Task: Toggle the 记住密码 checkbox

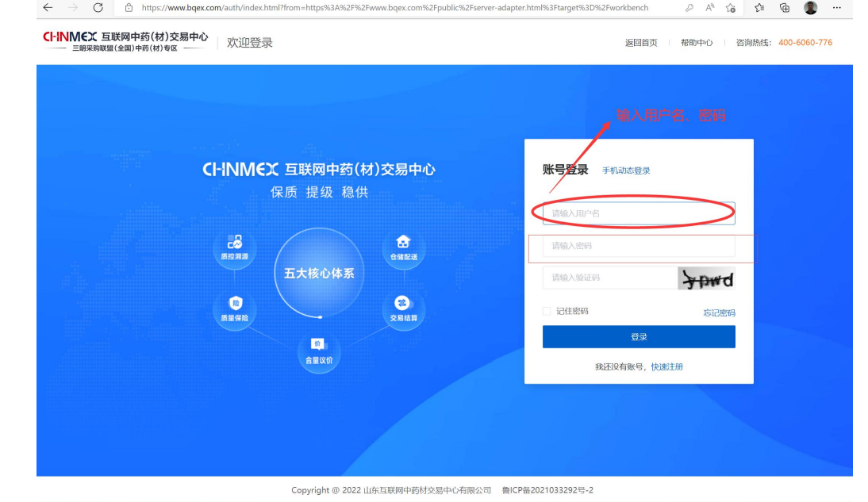Action: 547,311
